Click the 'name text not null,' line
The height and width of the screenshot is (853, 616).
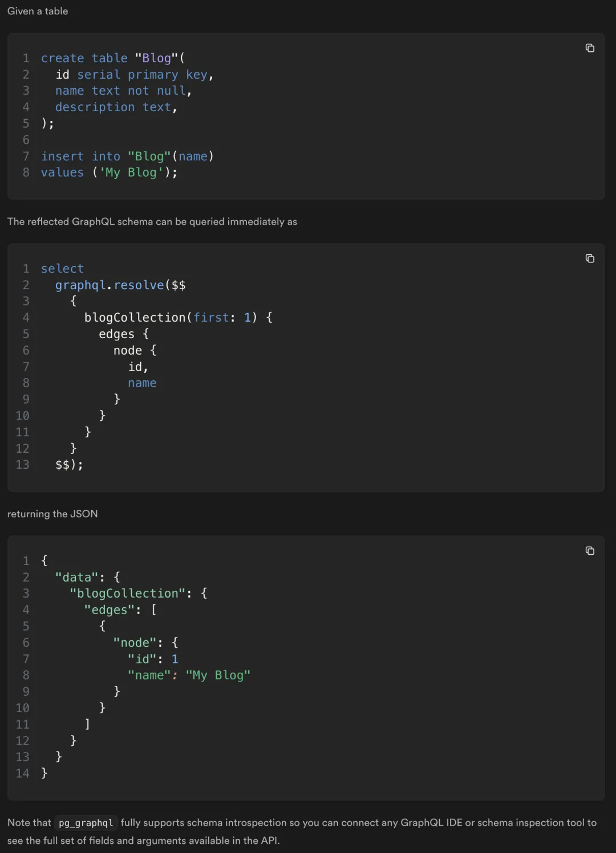click(123, 91)
